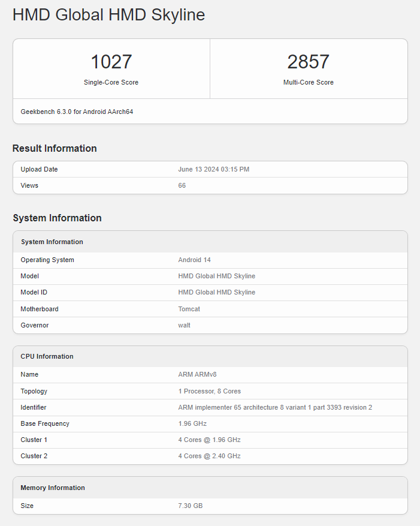Select the multi-core score 2857
Screen dimensions: 420x526
pos(308,62)
